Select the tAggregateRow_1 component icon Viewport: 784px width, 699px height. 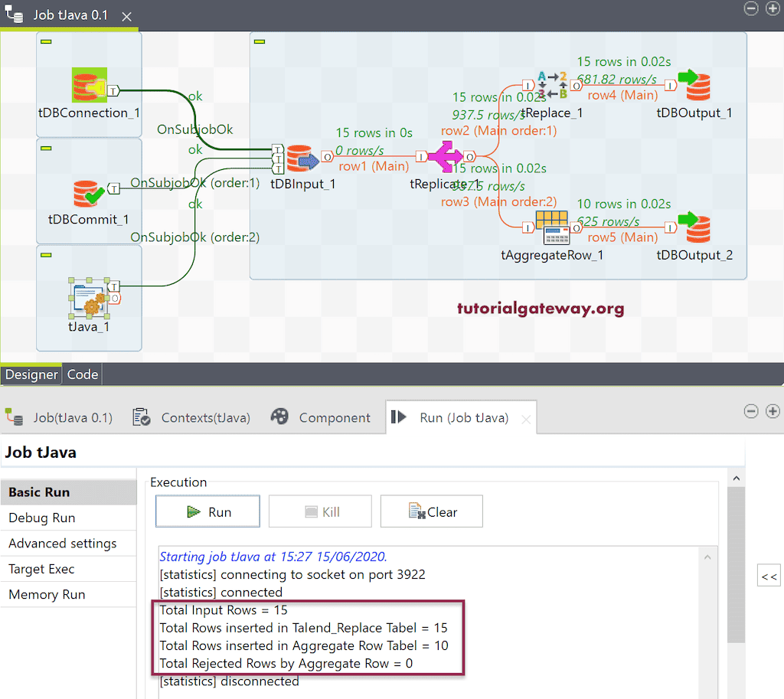tap(553, 227)
